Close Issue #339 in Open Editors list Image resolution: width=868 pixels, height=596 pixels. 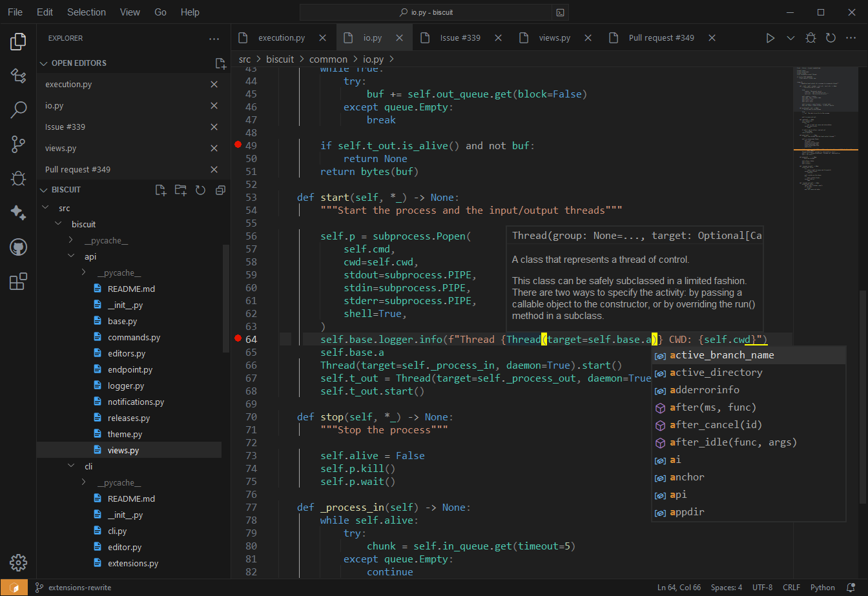(214, 127)
